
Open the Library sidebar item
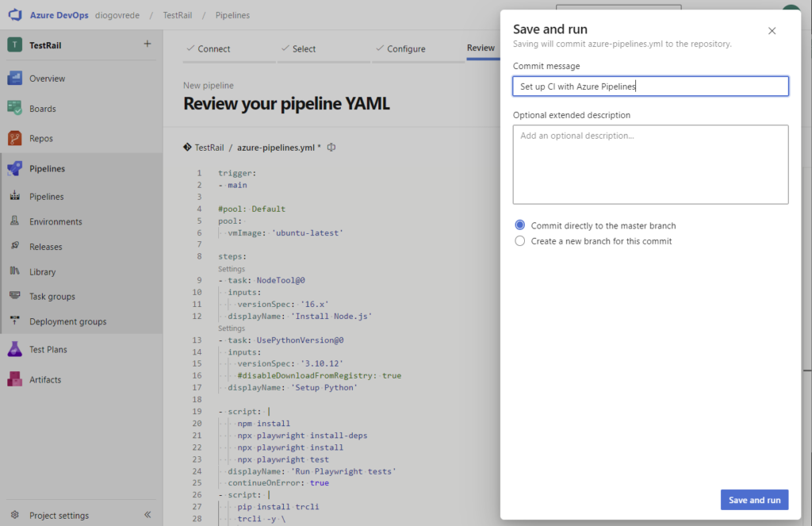[42, 272]
